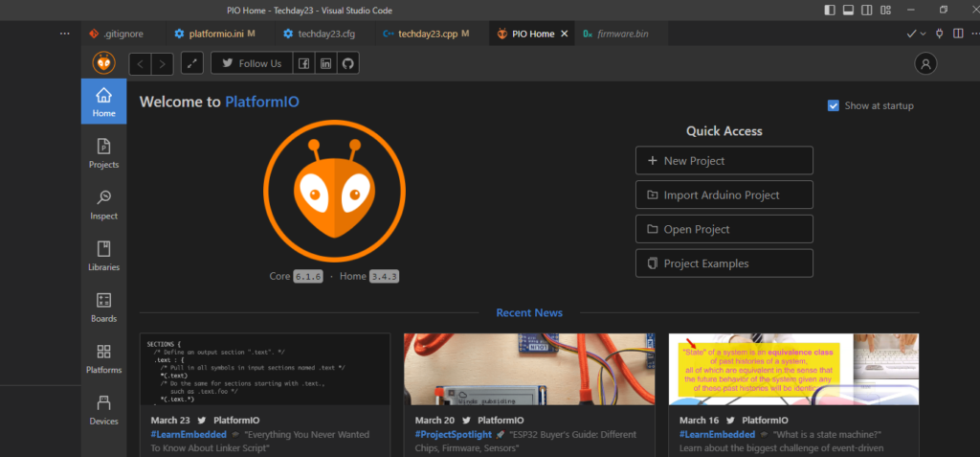Viewport: 980px width, 457px height.
Task: Toggle the bottom panel layout button
Action: click(848, 10)
